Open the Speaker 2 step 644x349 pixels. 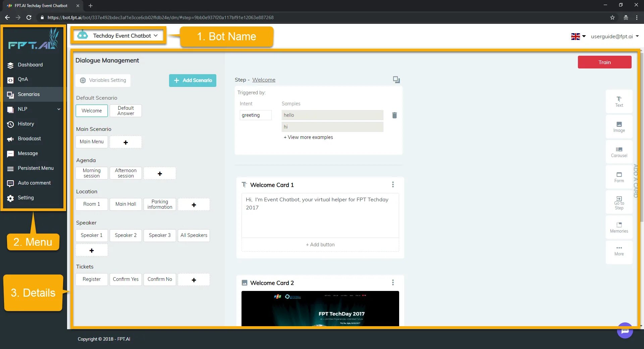pos(126,236)
